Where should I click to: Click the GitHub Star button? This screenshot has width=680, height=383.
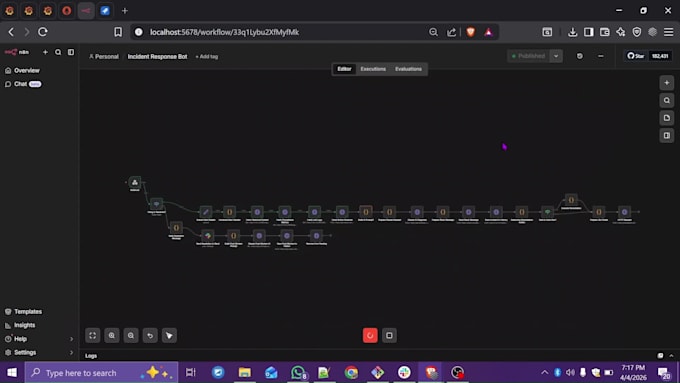(x=636, y=56)
